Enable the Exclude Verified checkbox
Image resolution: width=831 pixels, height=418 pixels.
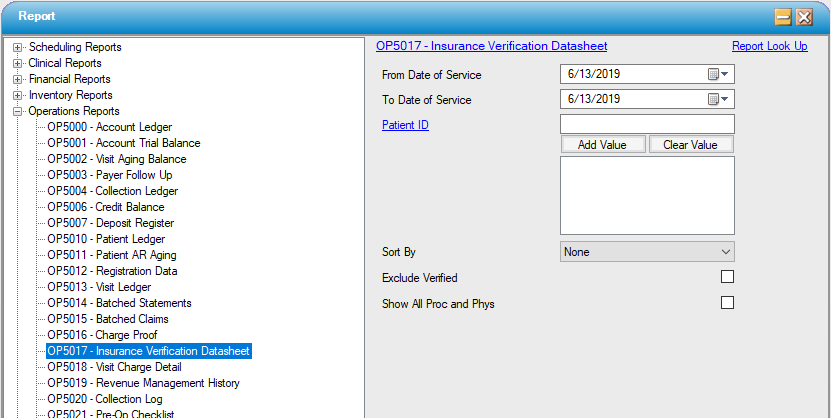click(x=727, y=277)
